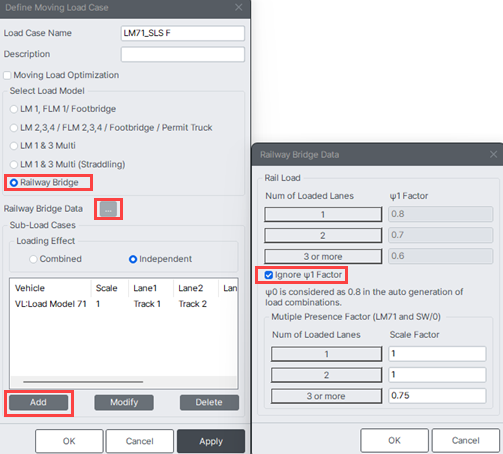Screen dimensions: 503x454
Task: Close the Define Moving Load Case dialog
Action: tap(239, 7)
